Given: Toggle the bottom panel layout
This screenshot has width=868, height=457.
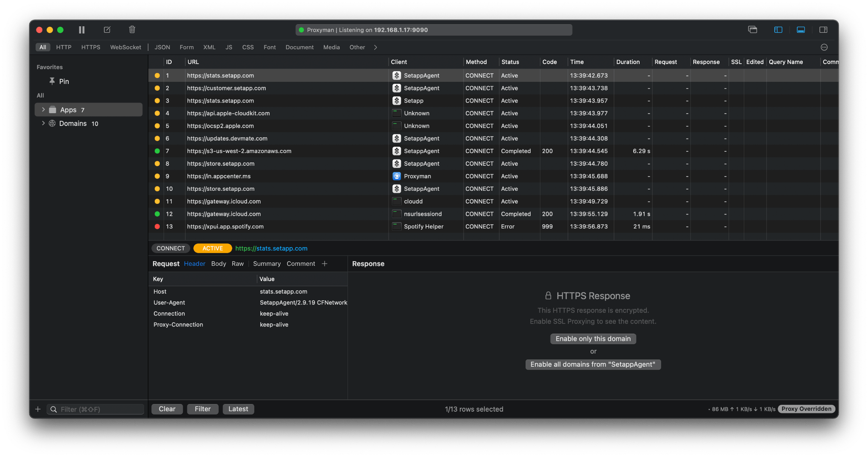Looking at the screenshot, I should click(801, 30).
